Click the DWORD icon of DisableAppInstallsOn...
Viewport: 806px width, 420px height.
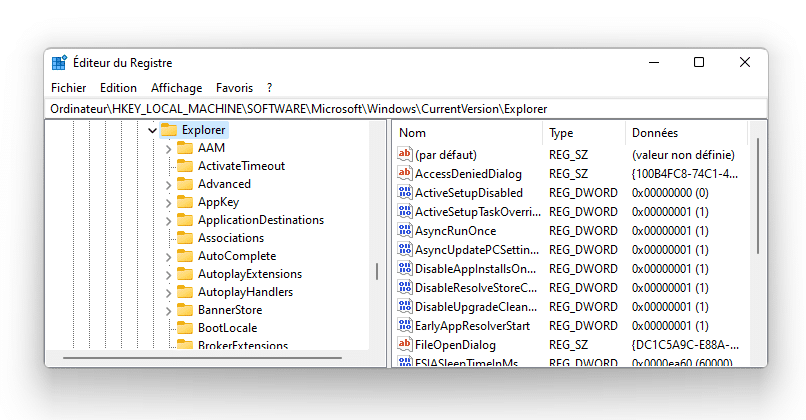click(405, 268)
